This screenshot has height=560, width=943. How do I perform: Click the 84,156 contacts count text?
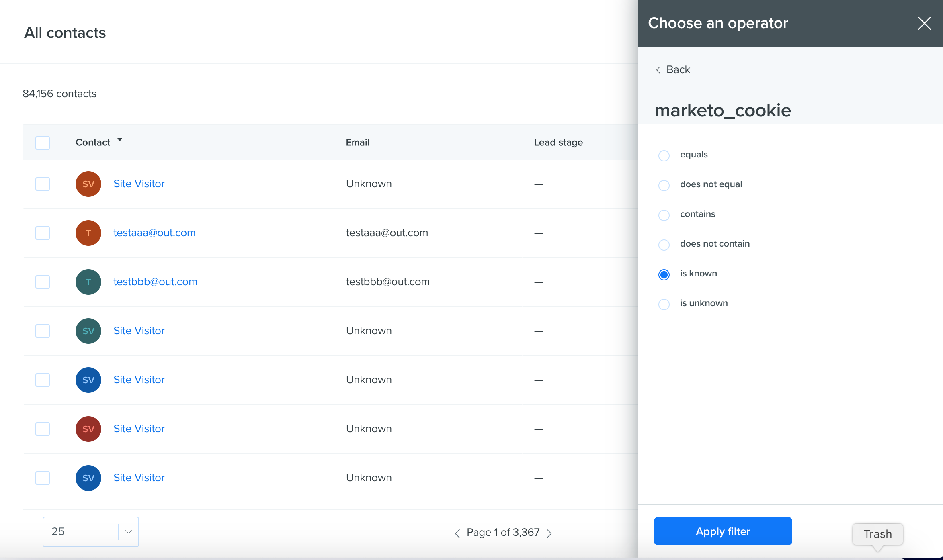tap(59, 94)
